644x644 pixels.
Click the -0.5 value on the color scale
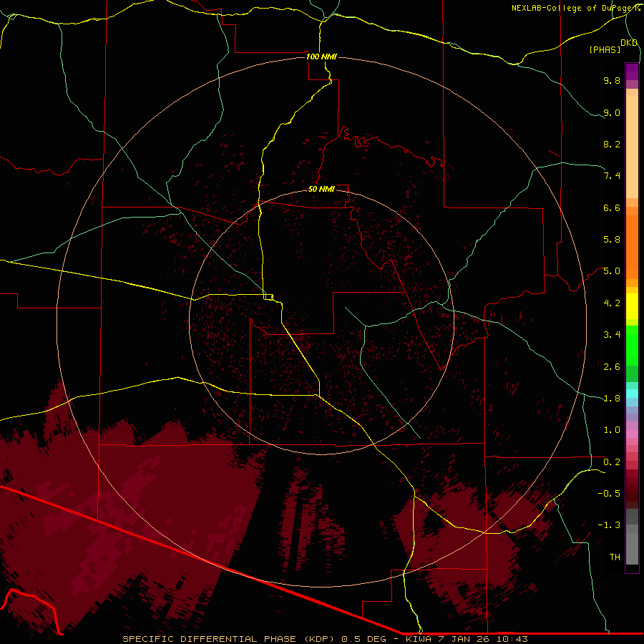(x=609, y=493)
